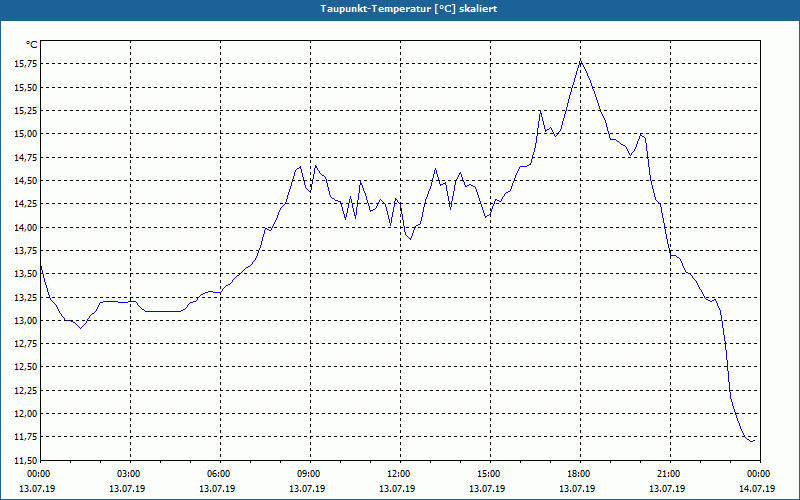Click the '00:00' time label above 14.07.19
The width and height of the screenshot is (800, 500).
click(x=759, y=474)
